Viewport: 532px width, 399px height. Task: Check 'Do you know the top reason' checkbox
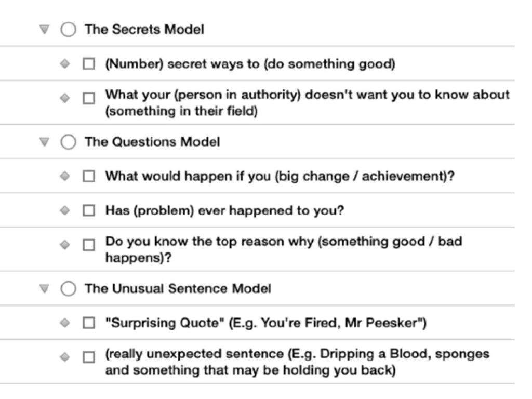(x=89, y=245)
